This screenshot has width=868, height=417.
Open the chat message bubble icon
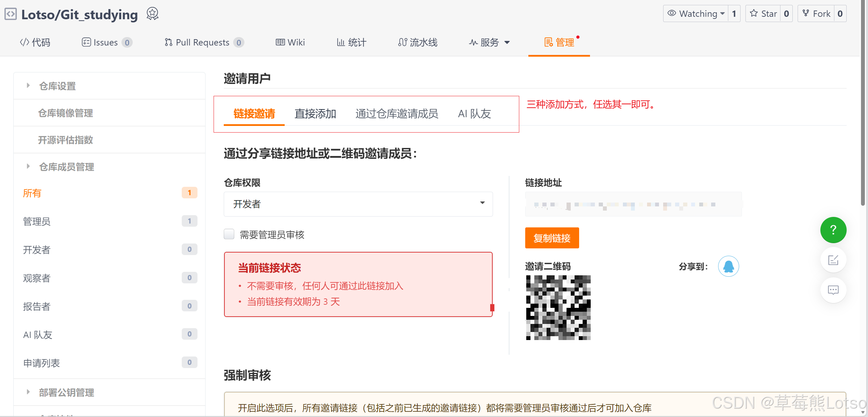pyautogui.click(x=833, y=290)
